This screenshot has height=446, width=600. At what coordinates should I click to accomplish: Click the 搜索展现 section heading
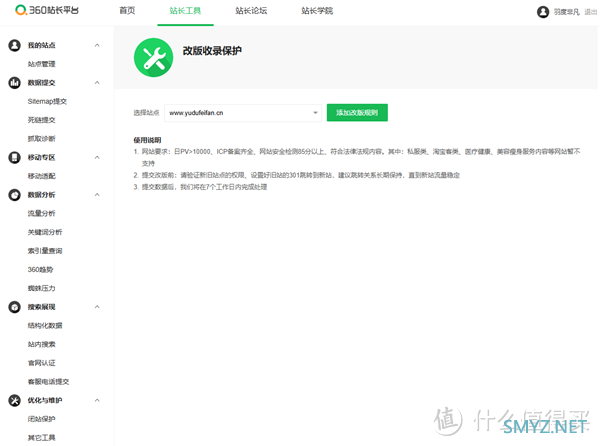pyautogui.click(x=41, y=307)
